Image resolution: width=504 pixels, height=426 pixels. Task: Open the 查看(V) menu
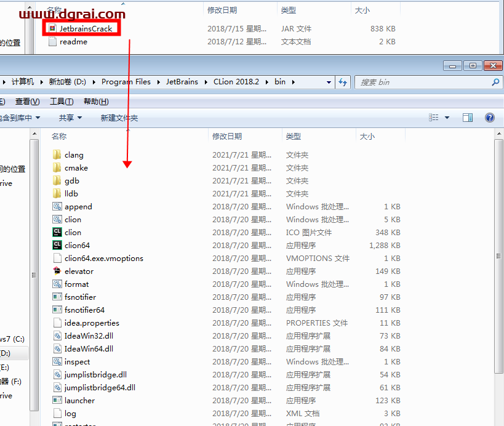[27, 102]
